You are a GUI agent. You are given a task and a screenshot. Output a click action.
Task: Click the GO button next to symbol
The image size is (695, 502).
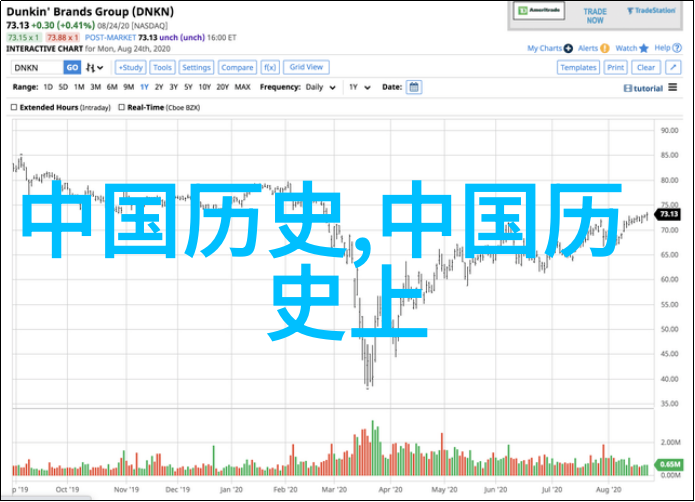[x=72, y=68]
